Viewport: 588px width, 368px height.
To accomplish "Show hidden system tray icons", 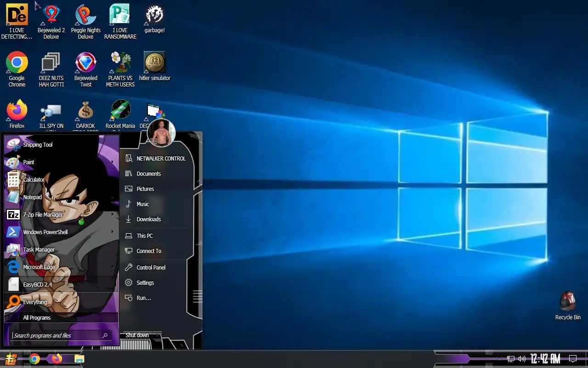I will pyautogui.click(x=500, y=359).
